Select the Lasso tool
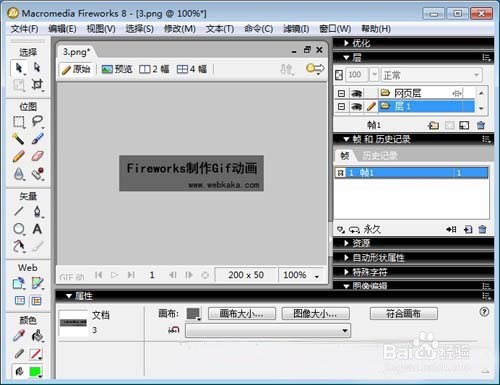Screen dimensions: 500x385 [37, 122]
